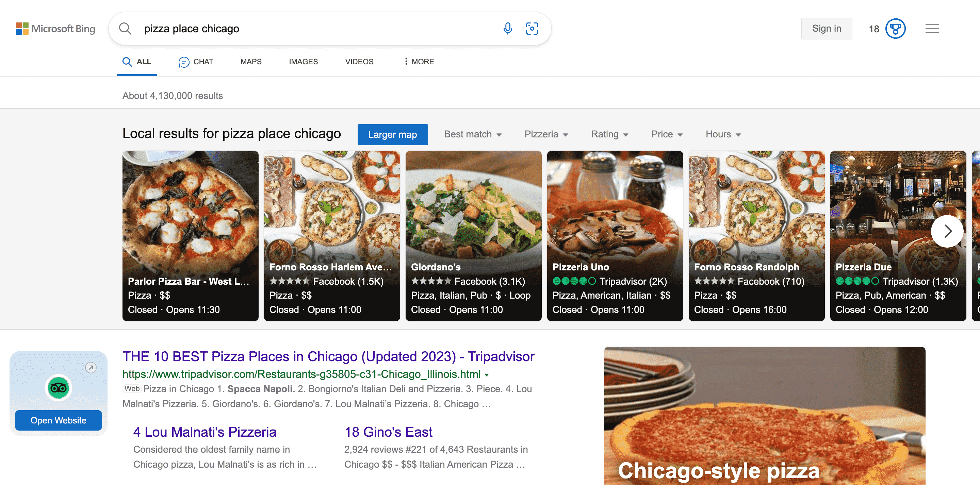Viewport: 980px width, 485px height.
Task: Open the Forno Rosso Randolph card
Action: tap(756, 236)
